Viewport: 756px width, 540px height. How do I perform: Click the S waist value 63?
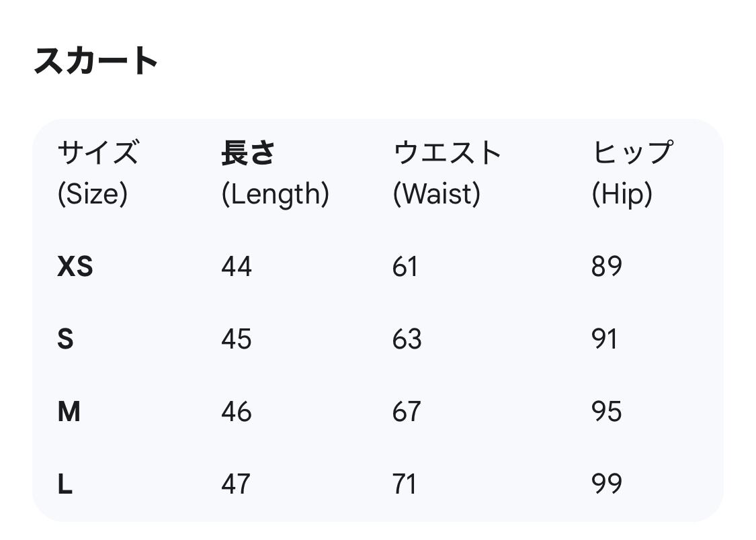click(x=407, y=339)
